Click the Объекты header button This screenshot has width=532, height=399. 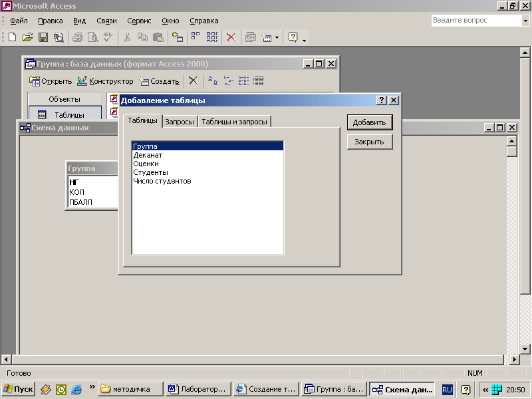pyautogui.click(x=65, y=99)
